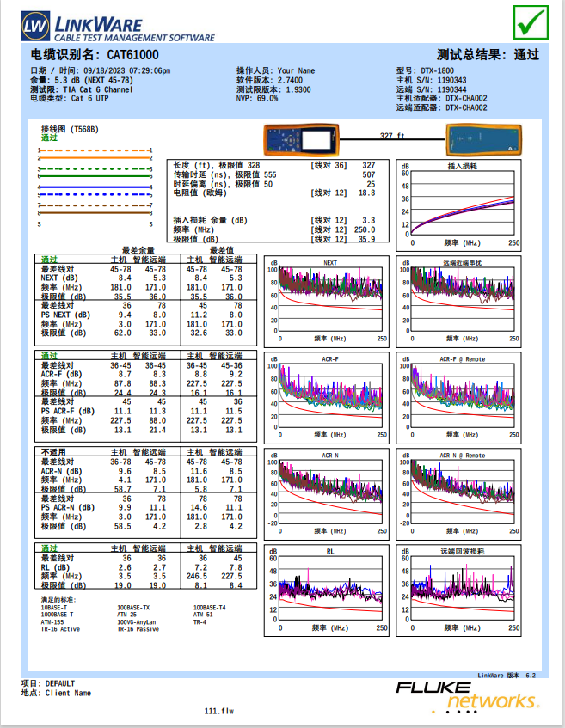Image resolution: width=565 pixels, height=728 pixels.
Task: Open the ACR-N graph
Action: tap(327, 493)
